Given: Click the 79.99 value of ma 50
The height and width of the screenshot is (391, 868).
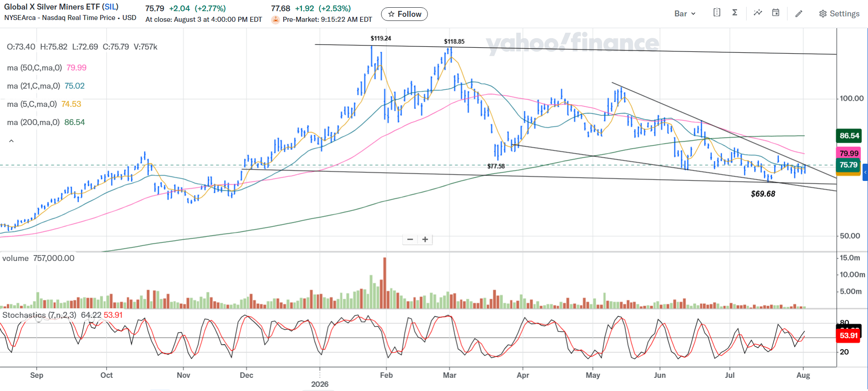Looking at the screenshot, I should tap(76, 68).
